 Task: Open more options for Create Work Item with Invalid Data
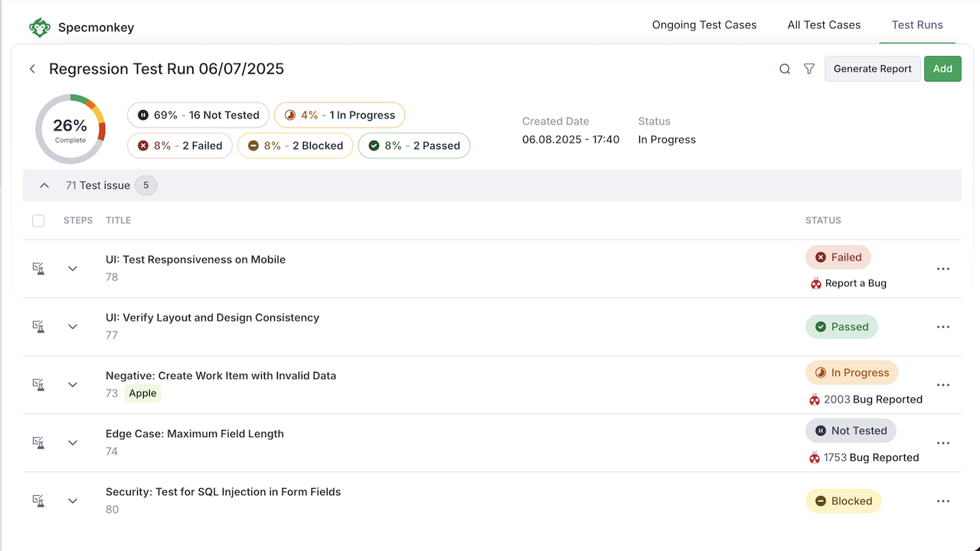pos(943,385)
